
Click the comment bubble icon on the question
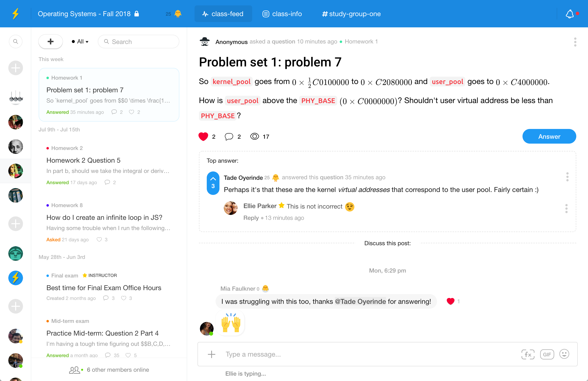tap(229, 137)
